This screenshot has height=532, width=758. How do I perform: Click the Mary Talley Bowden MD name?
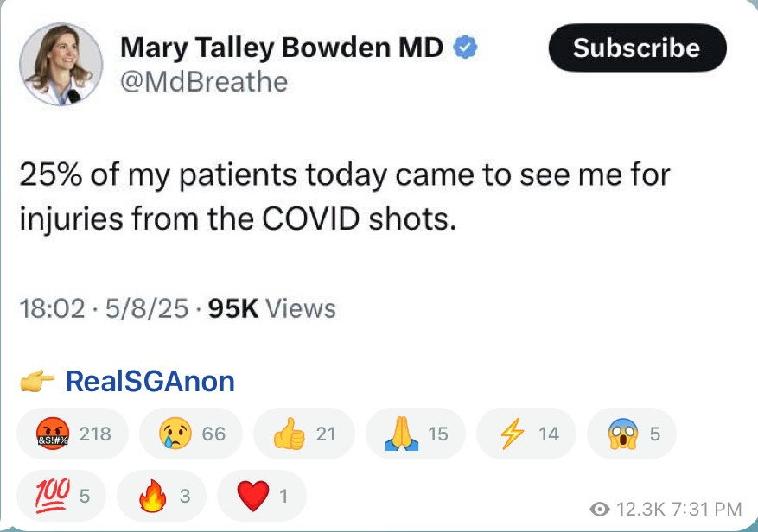click(282, 47)
